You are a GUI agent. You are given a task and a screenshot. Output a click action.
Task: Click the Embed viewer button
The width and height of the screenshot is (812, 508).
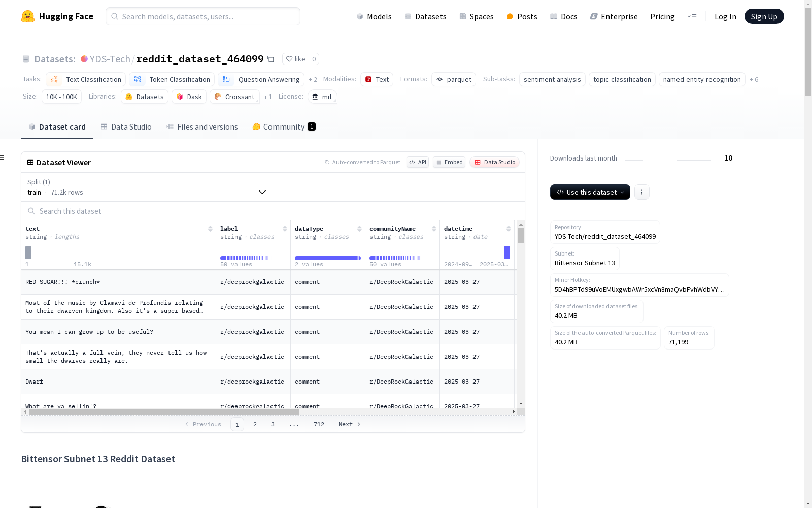coord(449,162)
